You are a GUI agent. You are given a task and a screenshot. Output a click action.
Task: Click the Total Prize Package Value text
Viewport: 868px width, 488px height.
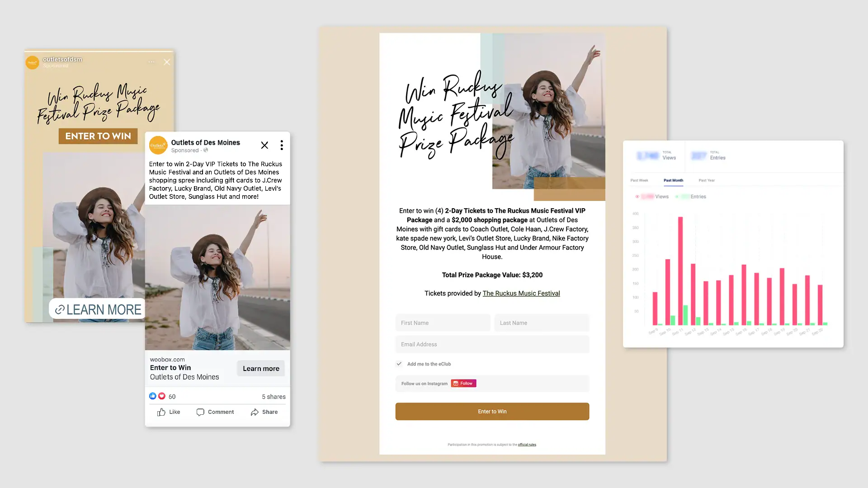pyautogui.click(x=492, y=275)
